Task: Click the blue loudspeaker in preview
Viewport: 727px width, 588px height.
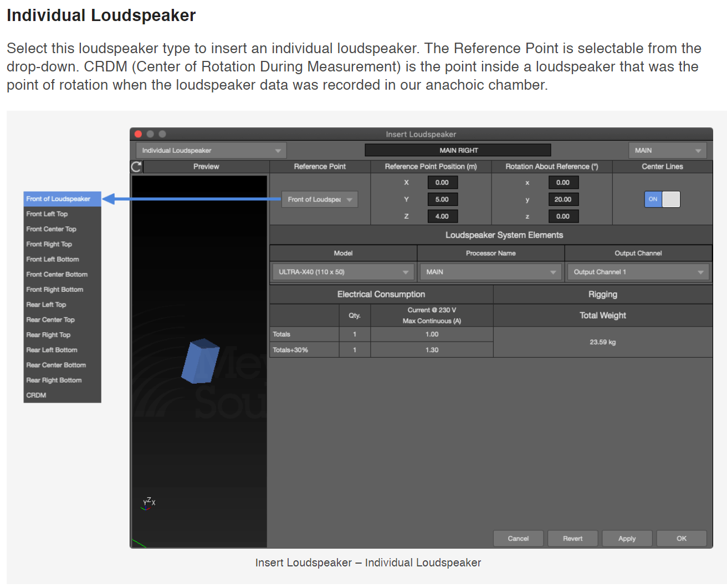Action: tap(200, 361)
